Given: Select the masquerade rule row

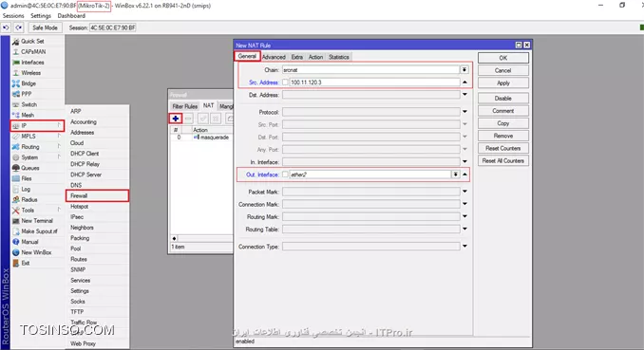Looking at the screenshot, I should 201,138.
